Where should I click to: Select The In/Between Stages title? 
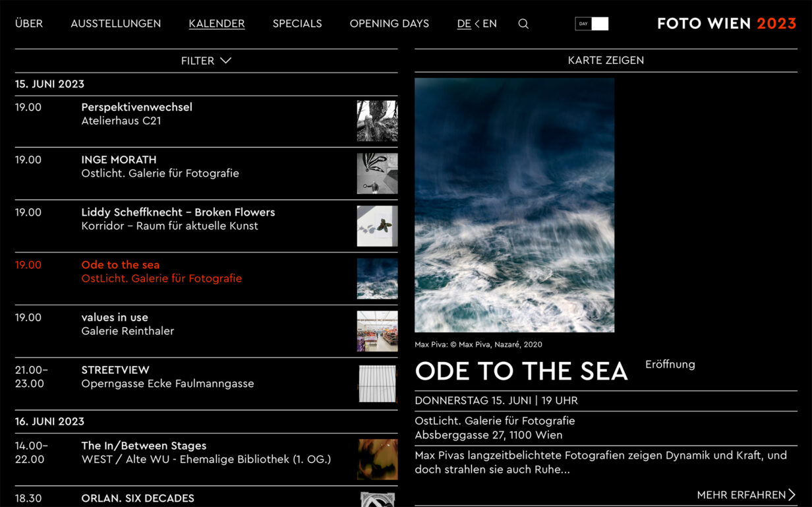point(144,446)
